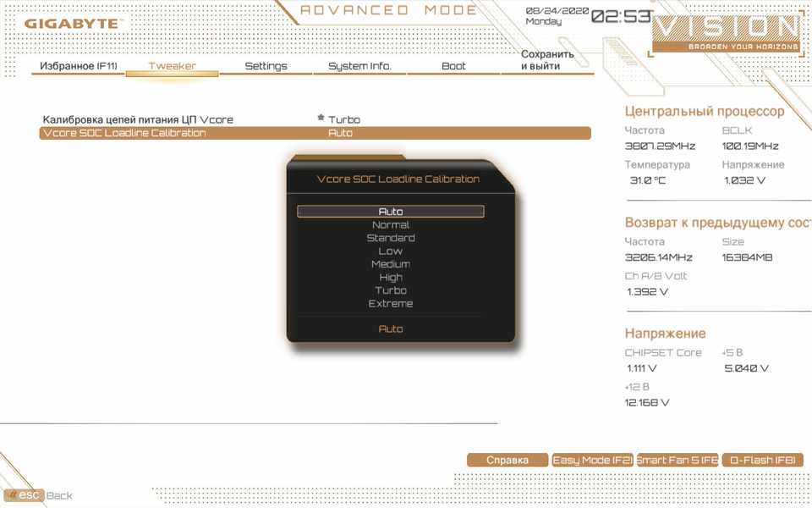Click the CPU frequency 3807.29MHz
The image size is (812, 508).
(x=660, y=146)
